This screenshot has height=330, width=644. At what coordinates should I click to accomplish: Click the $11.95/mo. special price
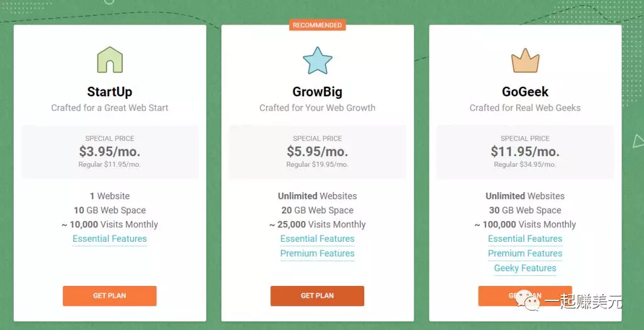(x=525, y=152)
